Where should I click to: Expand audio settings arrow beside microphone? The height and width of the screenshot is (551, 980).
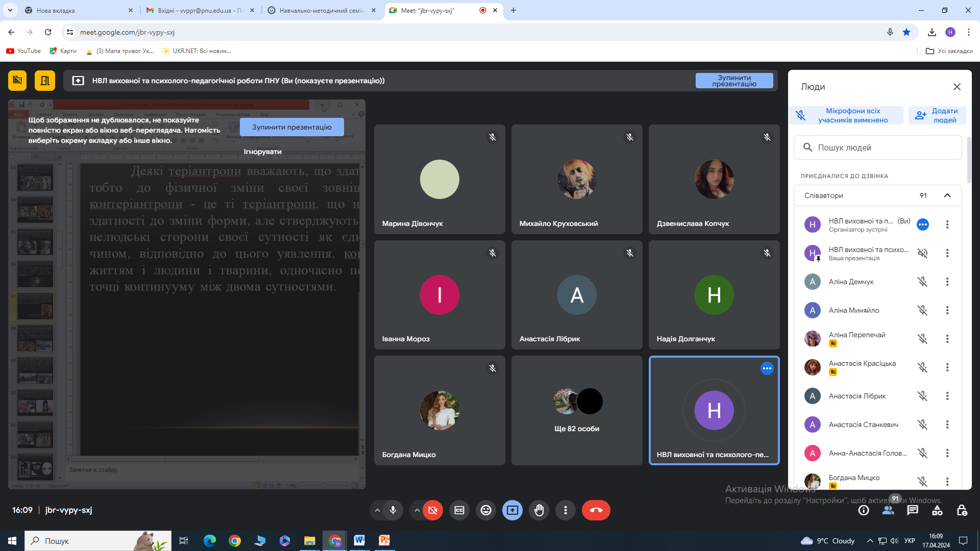377,510
